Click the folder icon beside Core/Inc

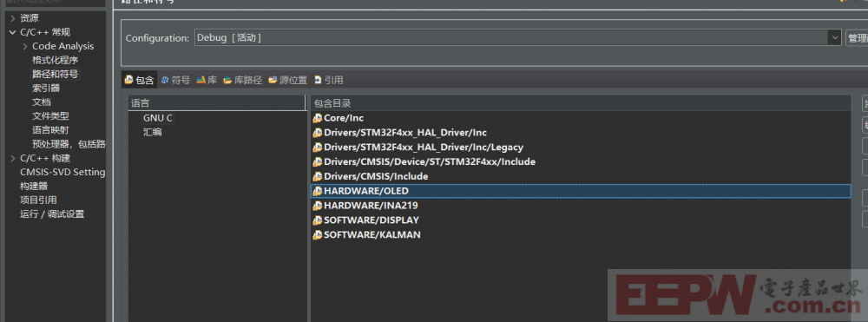[317, 118]
